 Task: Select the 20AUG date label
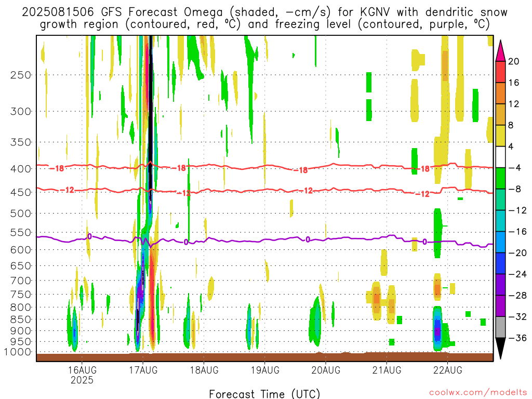[326, 370]
